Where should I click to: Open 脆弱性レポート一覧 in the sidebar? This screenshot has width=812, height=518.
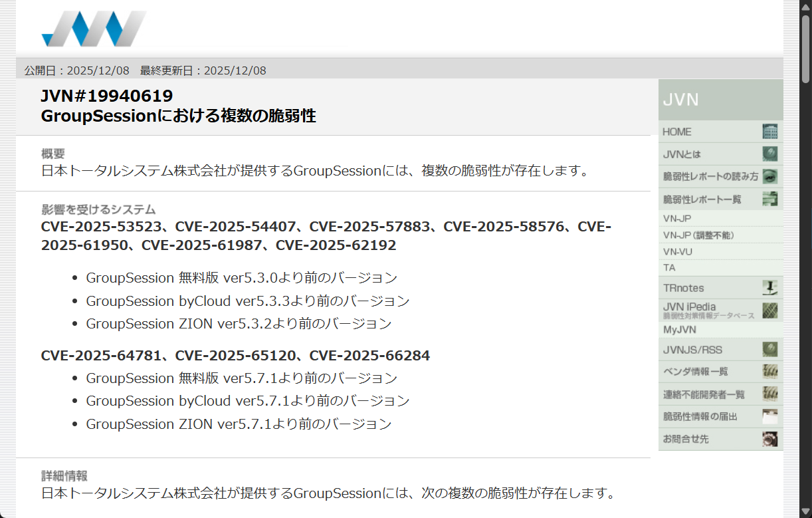tap(720, 199)
